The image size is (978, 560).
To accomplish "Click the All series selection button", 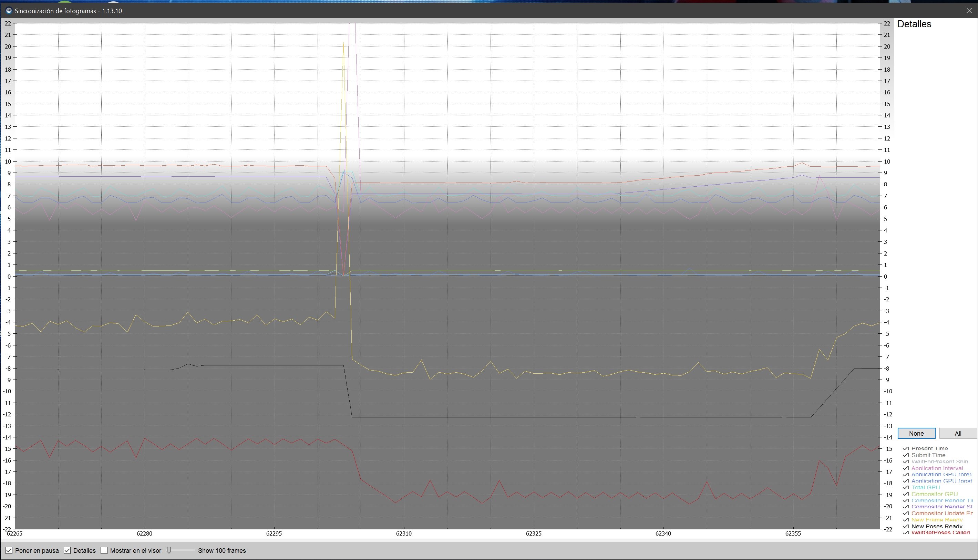I will [958, 434].
